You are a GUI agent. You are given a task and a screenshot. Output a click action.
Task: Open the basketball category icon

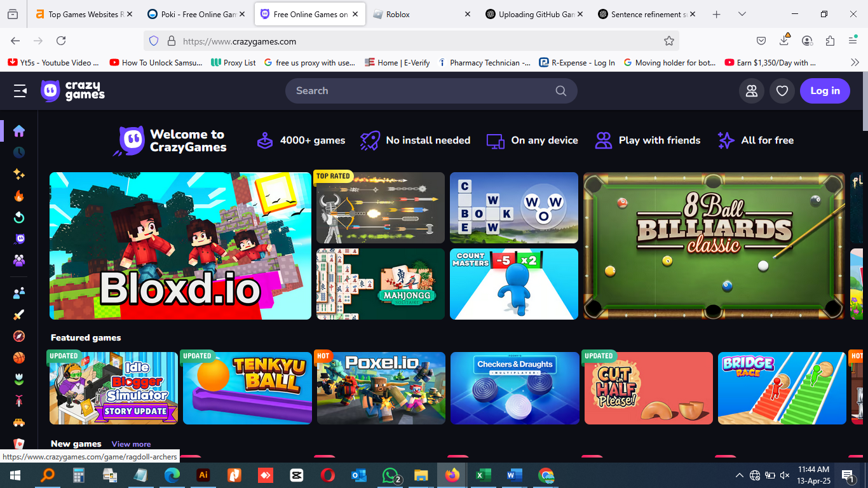19,358
